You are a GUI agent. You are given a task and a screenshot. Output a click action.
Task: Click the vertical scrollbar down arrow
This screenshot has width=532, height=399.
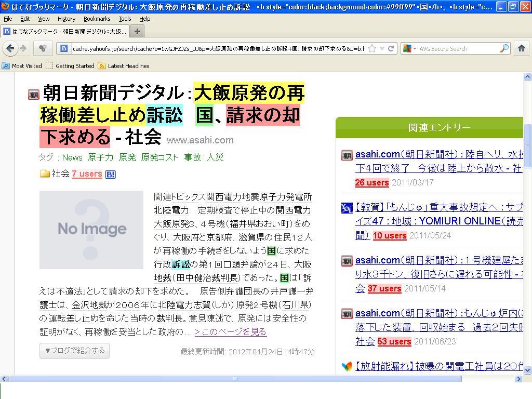pyautogui.click(x=528, y=370)
